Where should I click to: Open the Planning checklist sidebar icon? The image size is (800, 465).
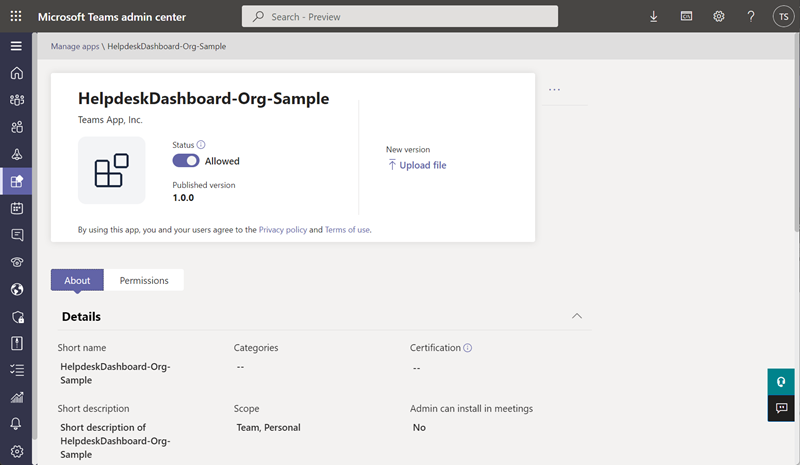16,370
